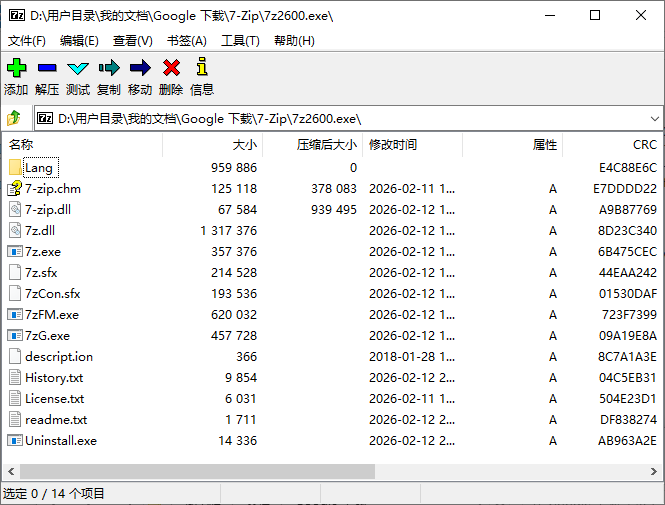Click the 7-zip.chm help file icon
The image size is (665, 505).
pyautogui.click(x=15, y=188)
